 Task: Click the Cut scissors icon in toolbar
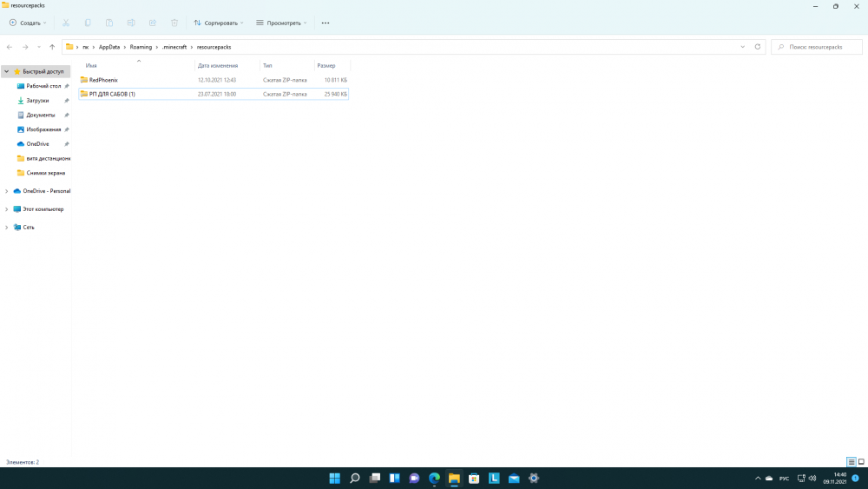click(x=66, y=23)
